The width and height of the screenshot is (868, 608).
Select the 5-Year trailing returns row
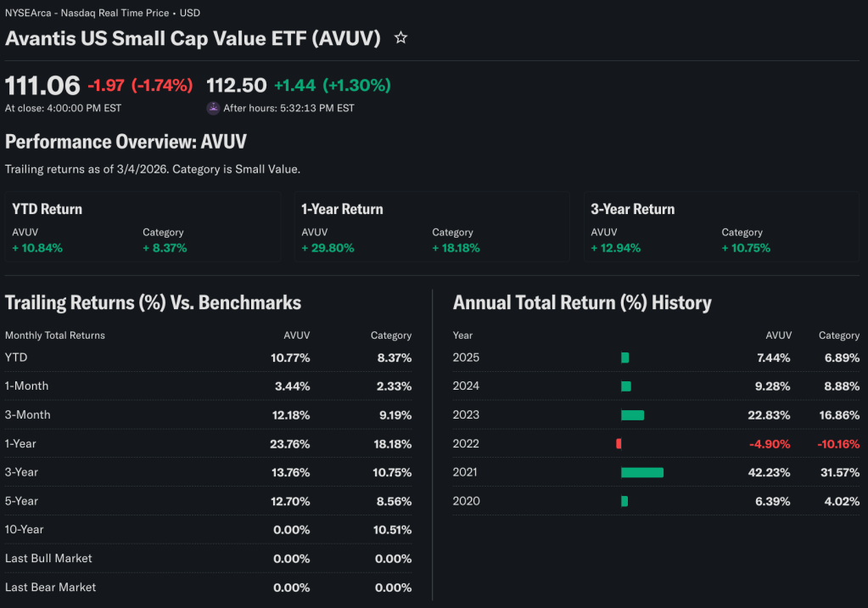coord(208,501)
